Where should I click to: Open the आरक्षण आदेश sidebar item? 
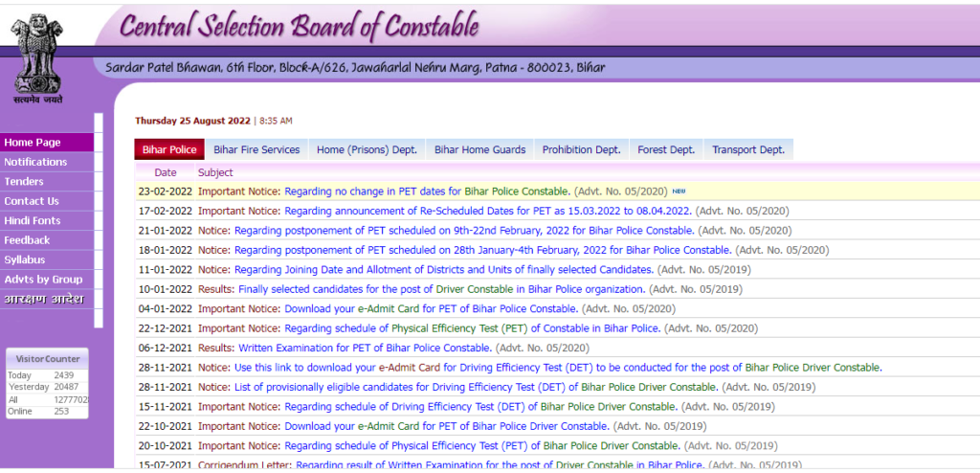coord(47,299)
